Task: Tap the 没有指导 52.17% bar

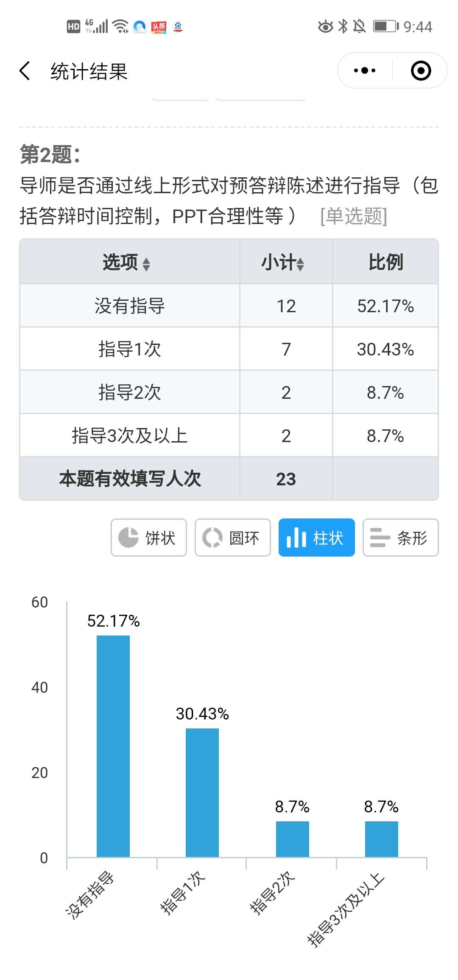Action: click(x=113, y=746)
